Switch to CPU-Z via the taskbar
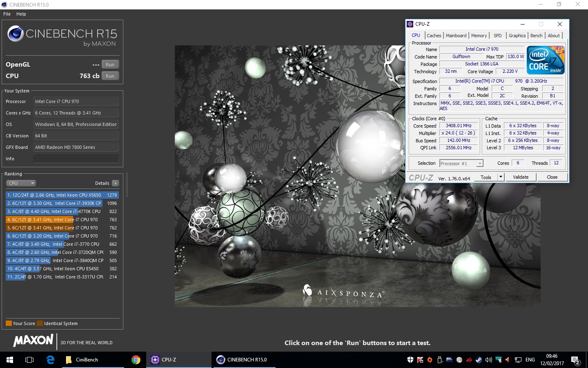 tap(179, 360)
